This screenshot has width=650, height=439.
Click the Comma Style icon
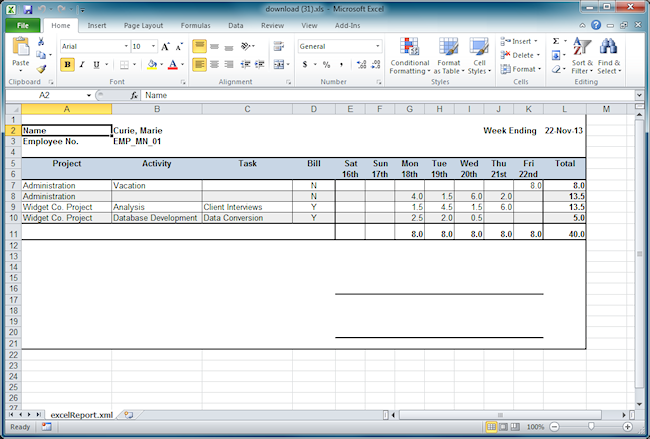[x=341, y=64]
